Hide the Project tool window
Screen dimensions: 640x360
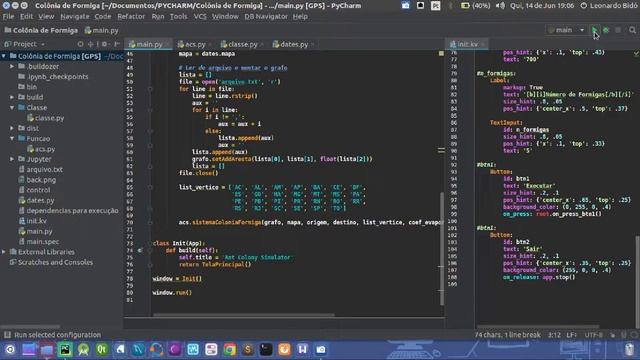click(x=117, y=44)
